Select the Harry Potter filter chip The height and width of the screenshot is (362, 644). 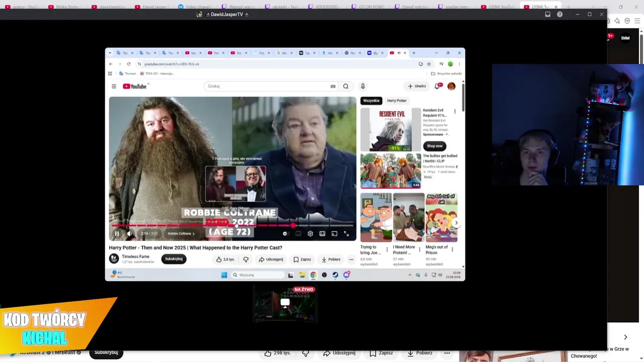point(396,101)
